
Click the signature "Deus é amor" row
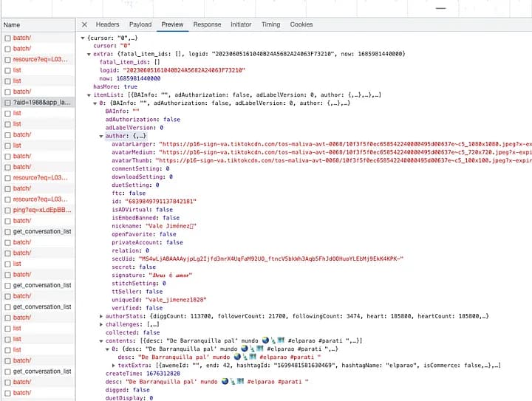(152, 275)
